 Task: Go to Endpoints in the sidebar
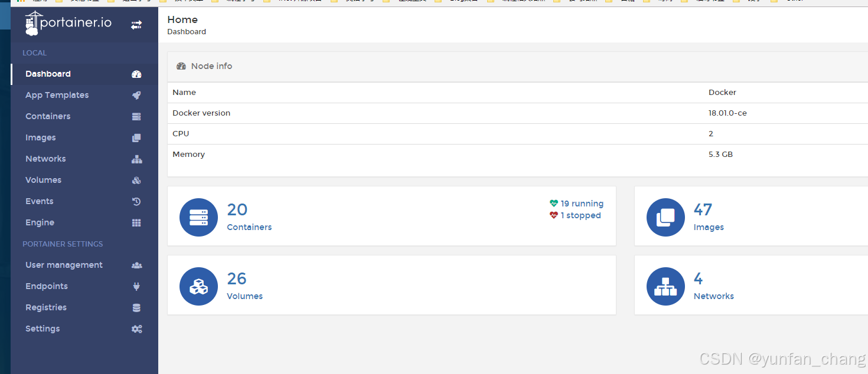click(84, 286)
